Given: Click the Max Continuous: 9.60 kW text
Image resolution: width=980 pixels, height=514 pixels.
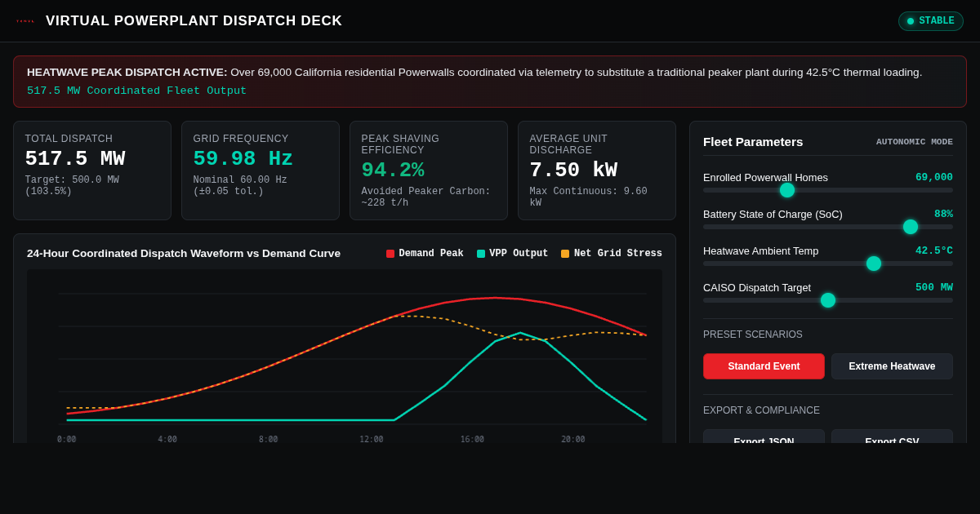Looking at the screenshot, I should 588,197.
